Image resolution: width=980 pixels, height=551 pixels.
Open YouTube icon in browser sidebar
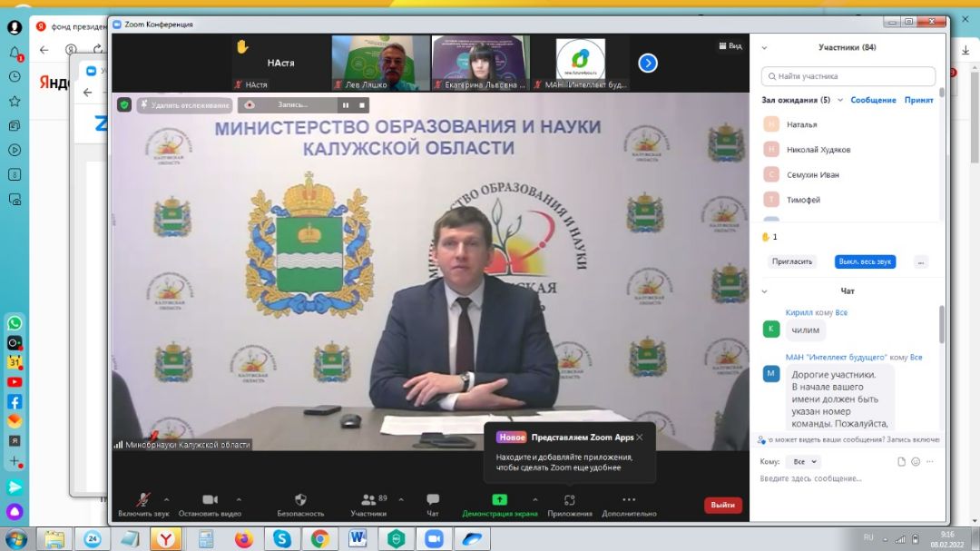click(x=15, y=382)
